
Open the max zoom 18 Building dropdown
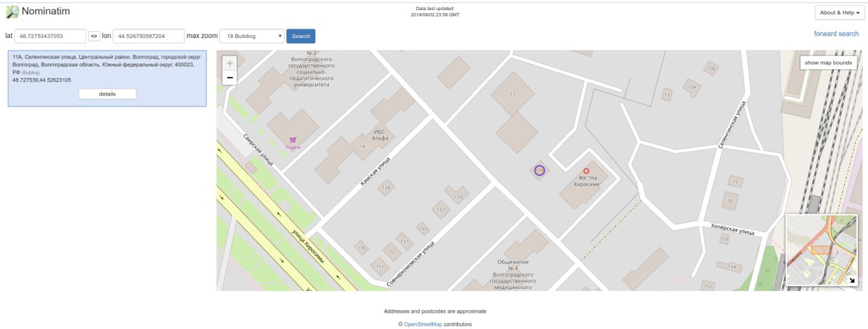252,36
